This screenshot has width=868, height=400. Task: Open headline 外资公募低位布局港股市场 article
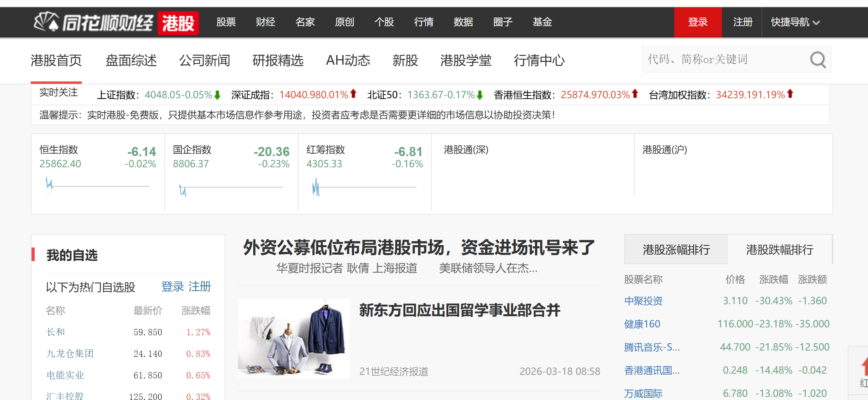pos(419,248)
